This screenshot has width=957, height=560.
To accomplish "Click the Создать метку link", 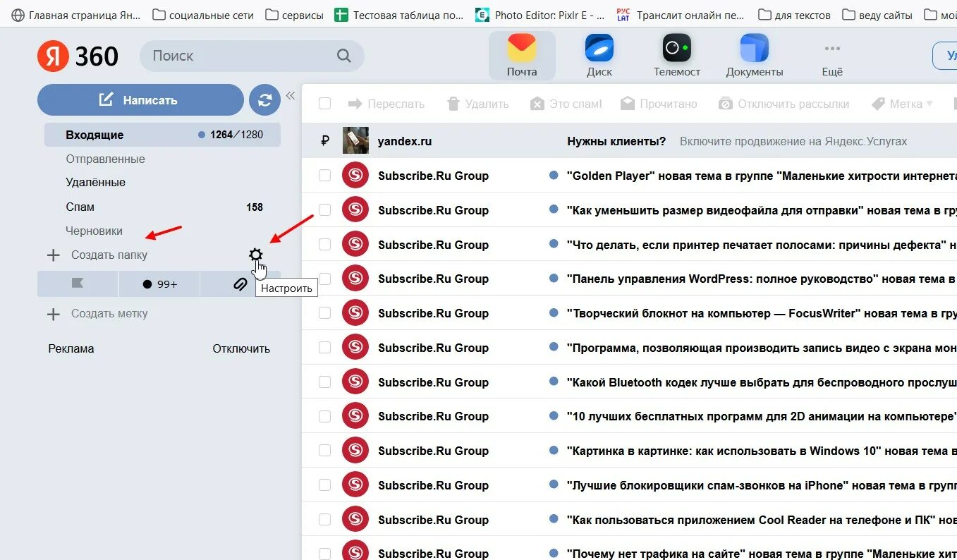I will (x=109, y=314).
